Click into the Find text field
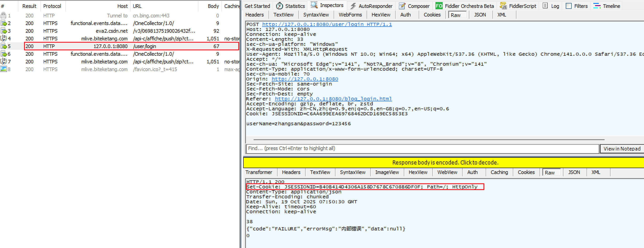Screen dimensions: 644x248 coord(422,148)
